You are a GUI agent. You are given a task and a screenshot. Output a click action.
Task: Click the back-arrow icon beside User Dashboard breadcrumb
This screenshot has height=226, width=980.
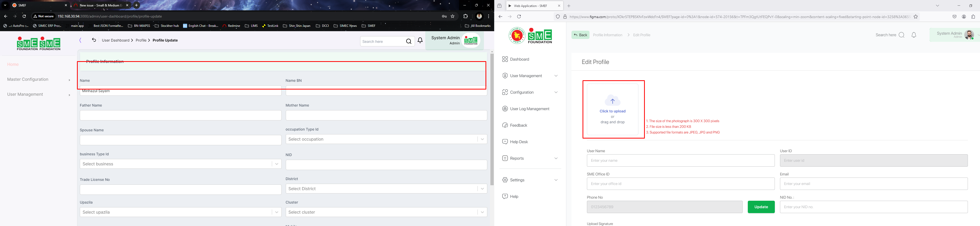[x=94, y=40]
